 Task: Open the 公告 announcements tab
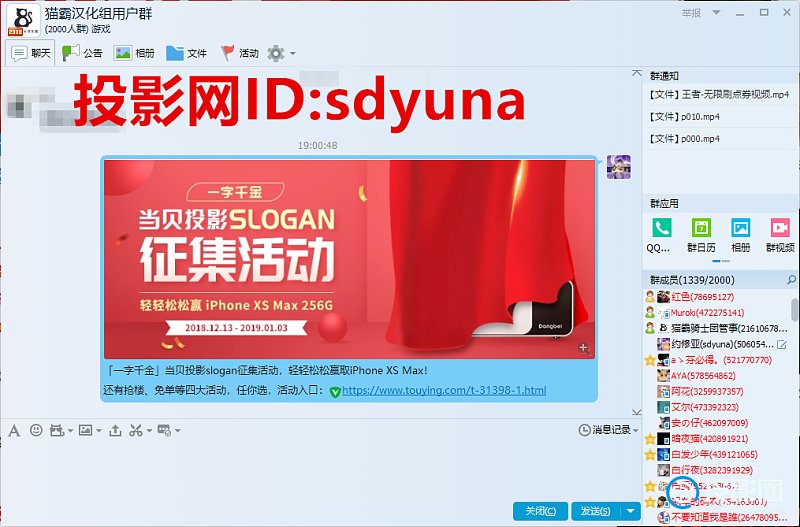(x=82, y=53)
